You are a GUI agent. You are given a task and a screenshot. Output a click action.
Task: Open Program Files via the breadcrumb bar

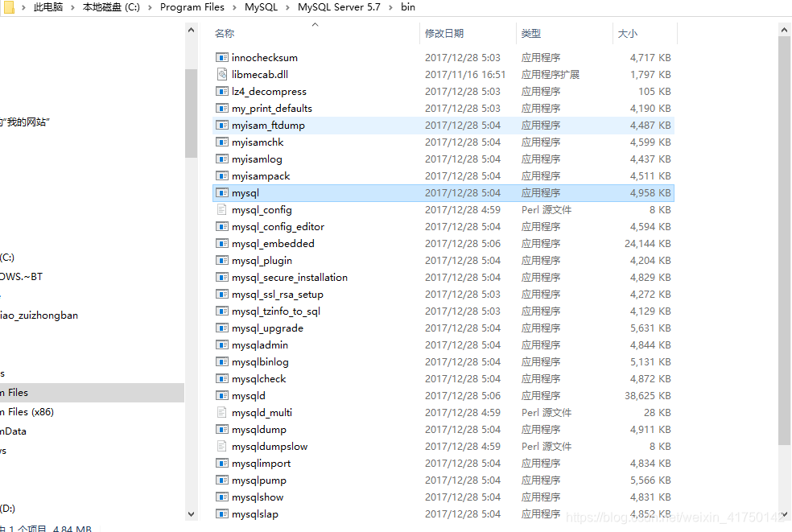pyautogui.click(x=192, y=6)
